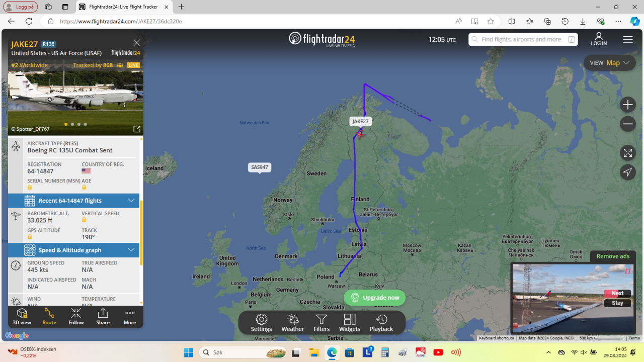
Task: Expand Speed & Altitude graph section
Action: point(74,250)
